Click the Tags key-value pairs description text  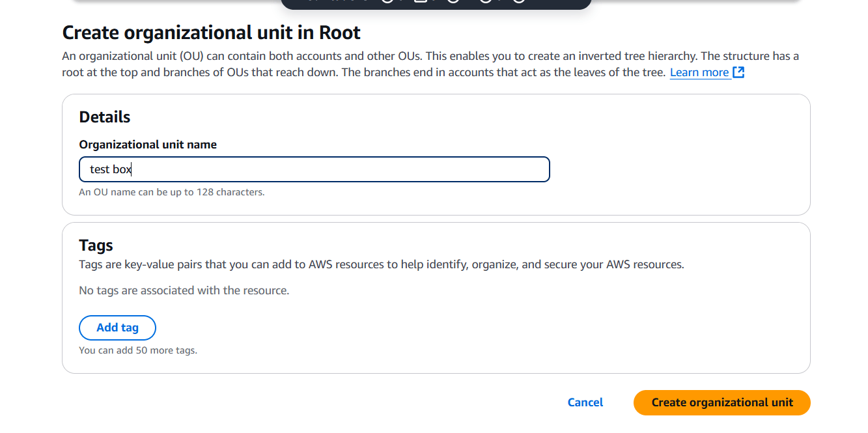point(381,265)
